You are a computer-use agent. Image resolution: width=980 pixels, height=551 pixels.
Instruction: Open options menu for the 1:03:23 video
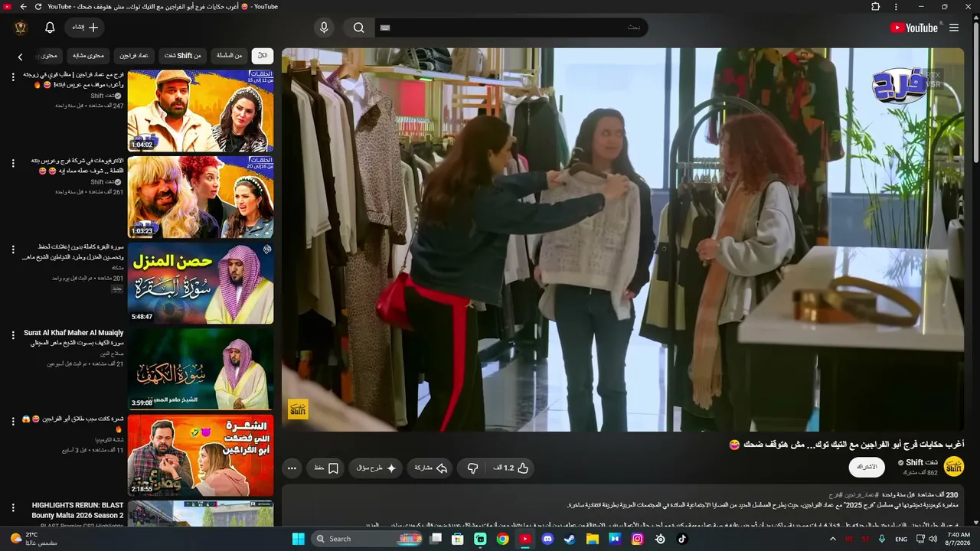(13, 163)
